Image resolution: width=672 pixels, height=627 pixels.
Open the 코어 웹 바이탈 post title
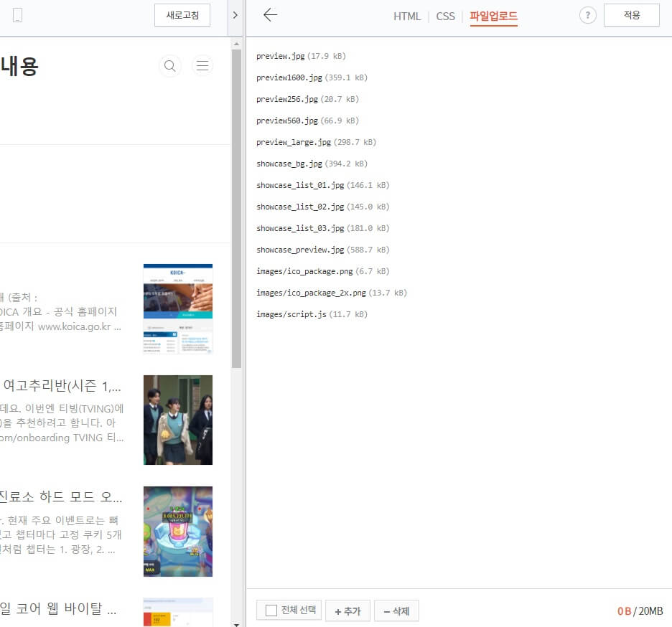click(58, 608)
